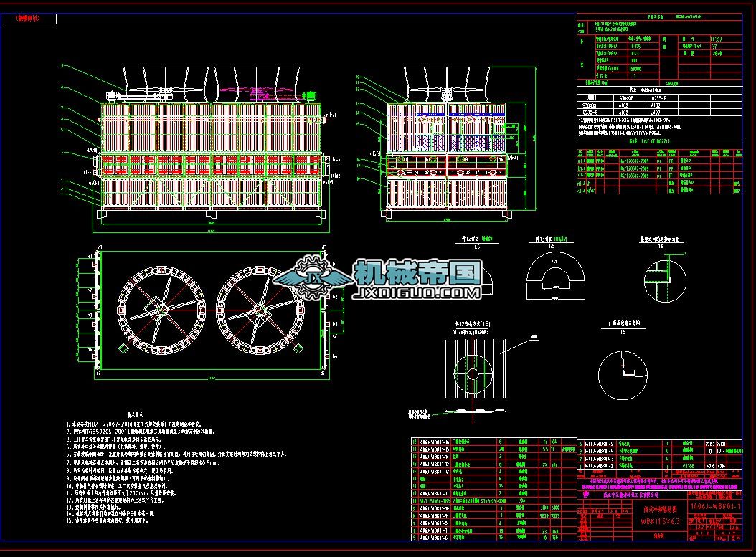This screenshot has height=557, width=756.
Task: Select the circular detail with L-shaped corner
Action: click(x=623, y=376)
